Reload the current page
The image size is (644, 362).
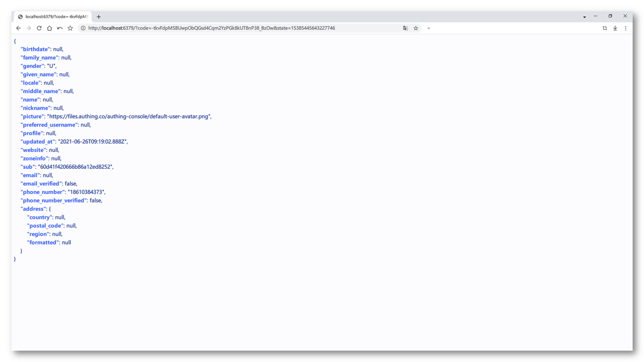[39, 28]
